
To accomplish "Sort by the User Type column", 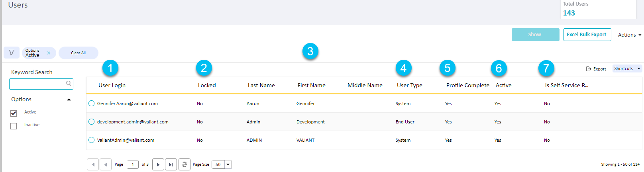I will coord(410,85).
